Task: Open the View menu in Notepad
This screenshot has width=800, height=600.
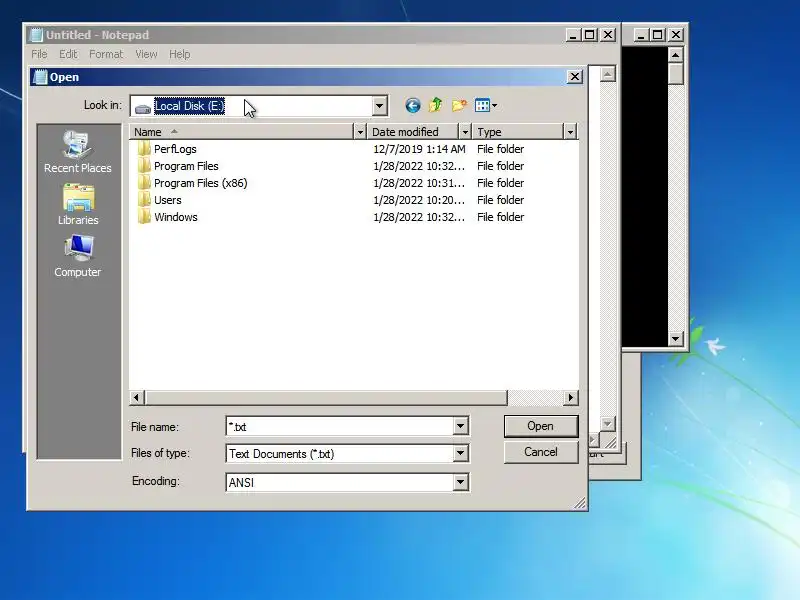Action: (146, 54)
